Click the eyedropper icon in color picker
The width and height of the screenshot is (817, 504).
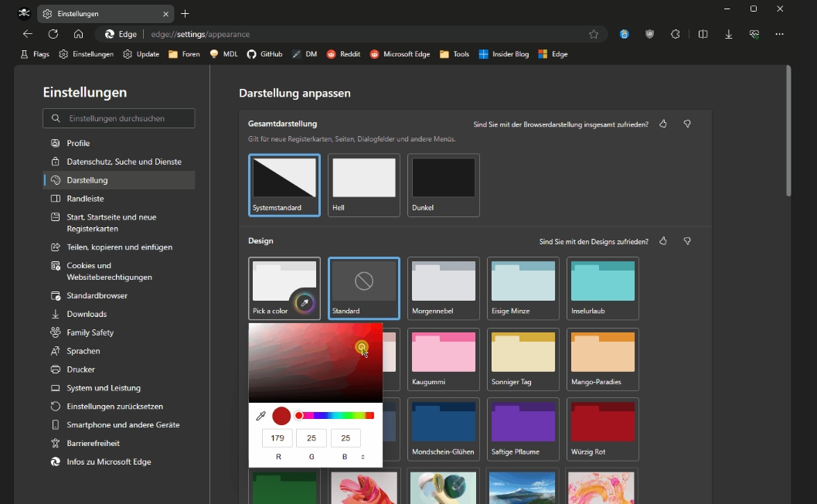pyautogui.click(x=261, y=416)
